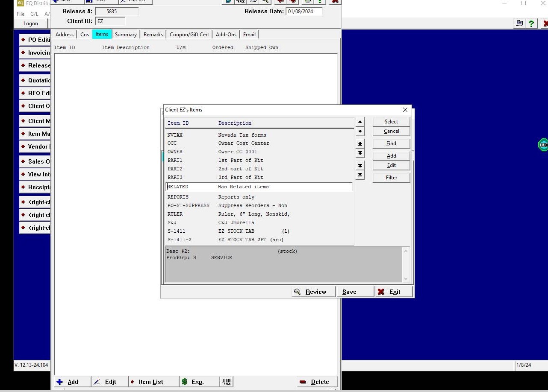Open the Item List button
The width and height of the screenshot is (548, 392).
[x=153, y=382]
